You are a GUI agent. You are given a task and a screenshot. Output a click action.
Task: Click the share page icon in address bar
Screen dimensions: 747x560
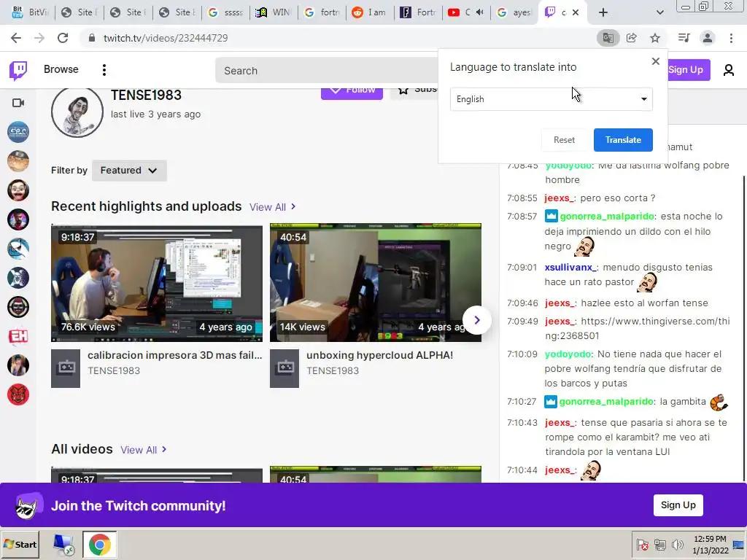click(x=632, y=38)
